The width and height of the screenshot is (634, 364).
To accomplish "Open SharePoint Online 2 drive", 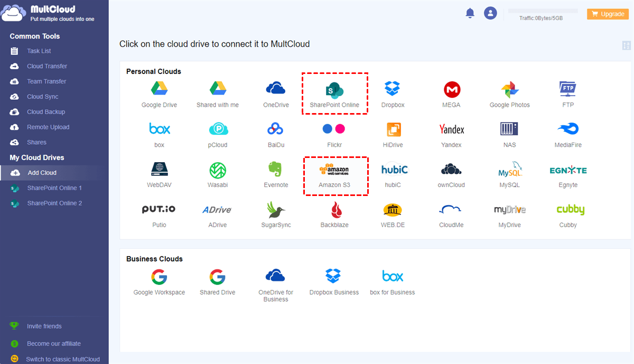I will coord(54,203).
